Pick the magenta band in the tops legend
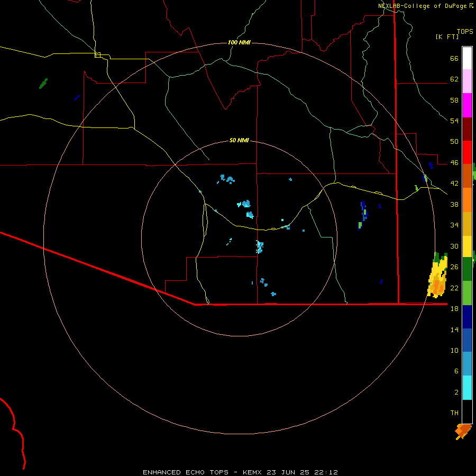 [467, 105]
